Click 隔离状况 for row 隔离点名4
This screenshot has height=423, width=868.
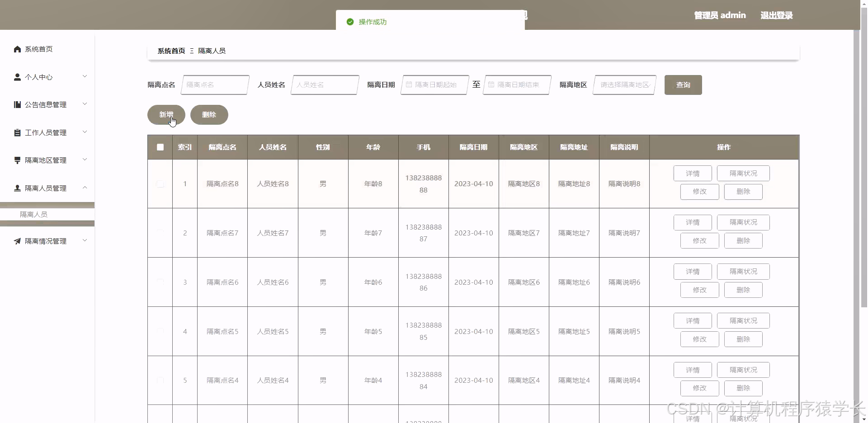(x=743, y=370)
